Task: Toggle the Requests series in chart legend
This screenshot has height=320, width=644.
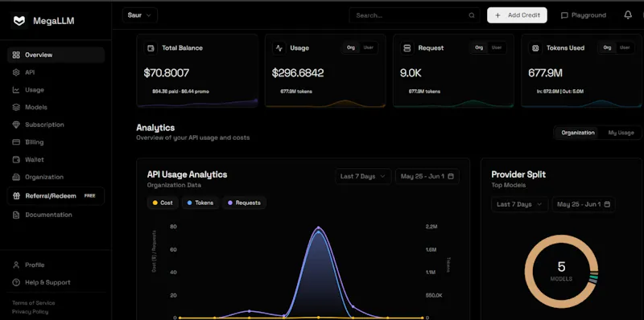Action: coord(245,203)
